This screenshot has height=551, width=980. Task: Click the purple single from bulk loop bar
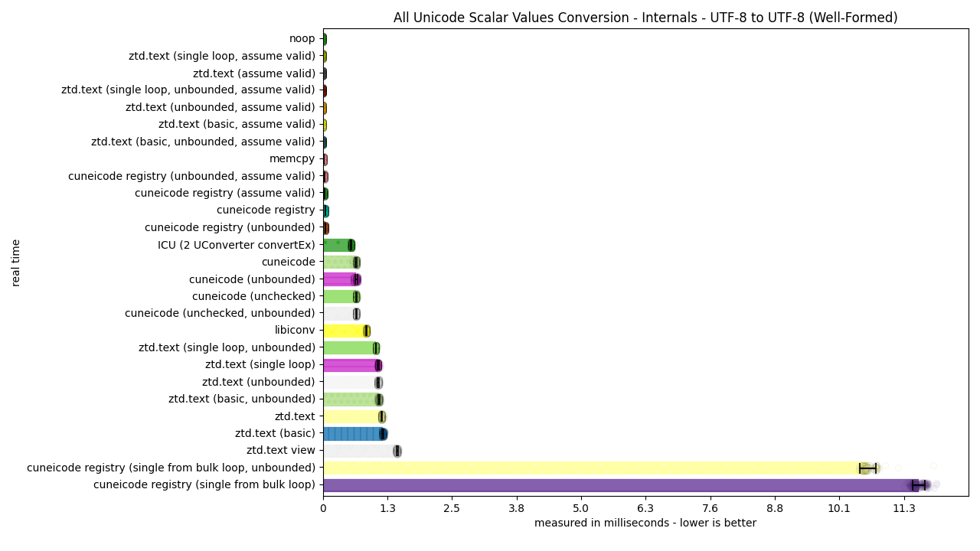[x=621, y=485]
